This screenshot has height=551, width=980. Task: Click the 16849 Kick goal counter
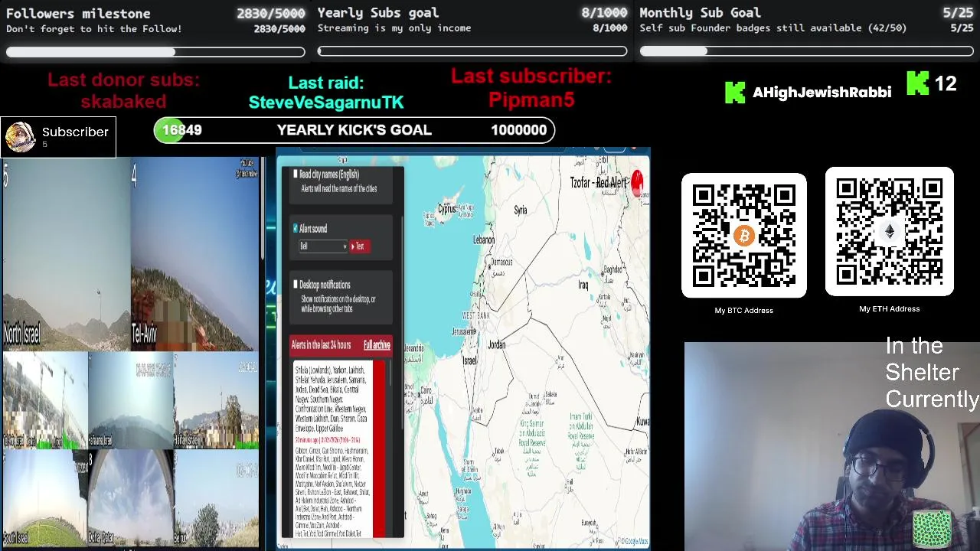click(x=182, y=130)
